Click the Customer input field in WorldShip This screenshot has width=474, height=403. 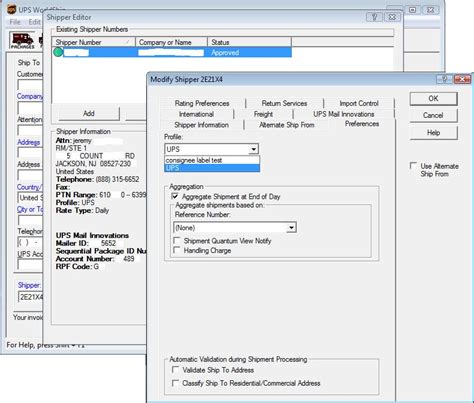[30, 84]
